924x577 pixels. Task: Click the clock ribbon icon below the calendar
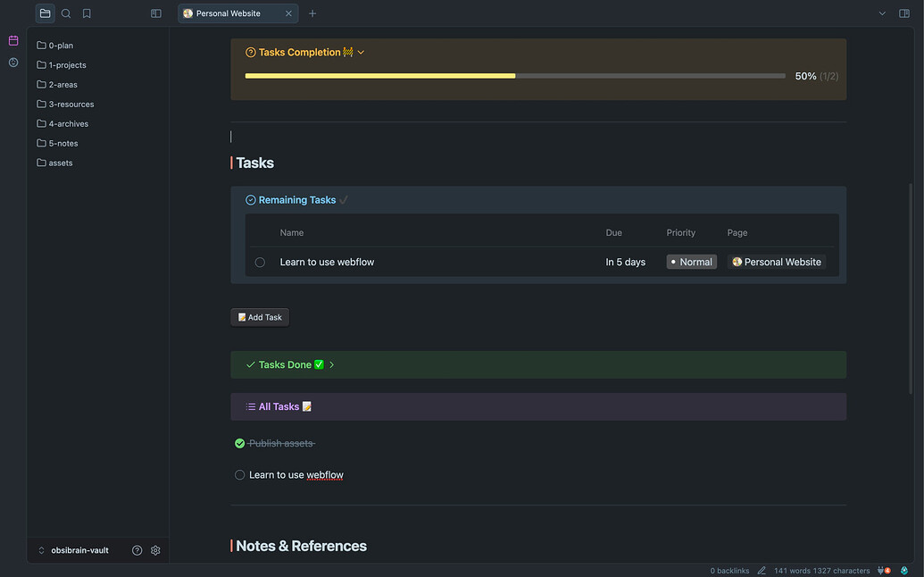[x=12, y=62]
